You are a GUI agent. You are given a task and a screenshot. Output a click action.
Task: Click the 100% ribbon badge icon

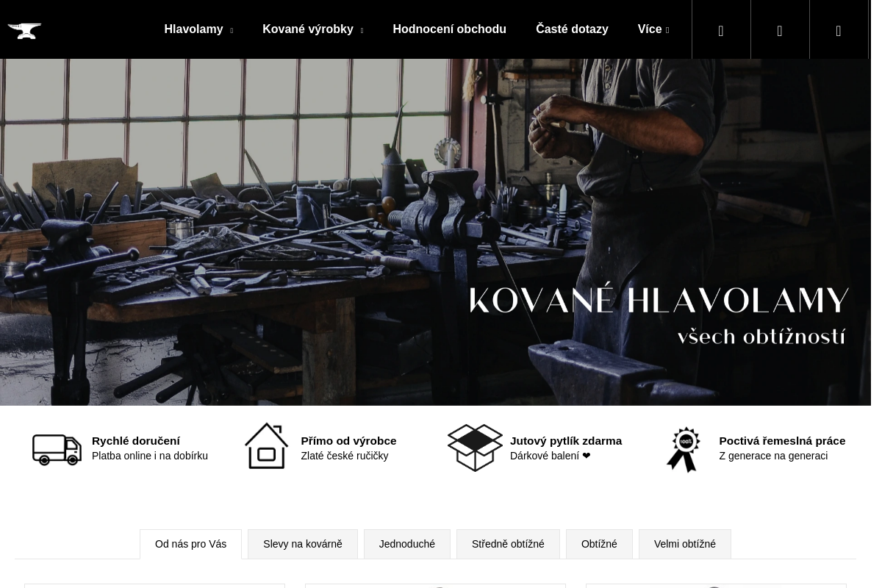pos(684,449)
